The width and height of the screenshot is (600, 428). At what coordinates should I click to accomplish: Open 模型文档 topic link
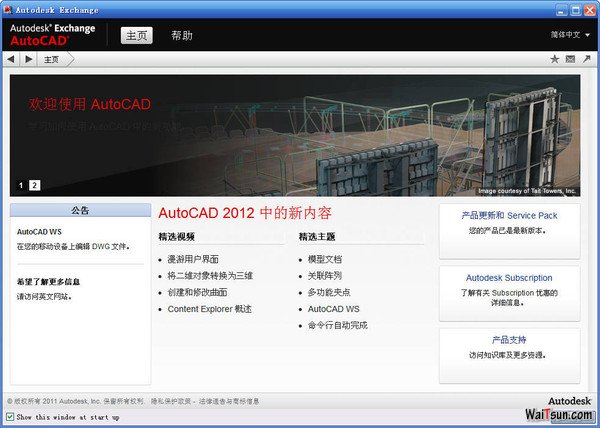click(325, 259)
